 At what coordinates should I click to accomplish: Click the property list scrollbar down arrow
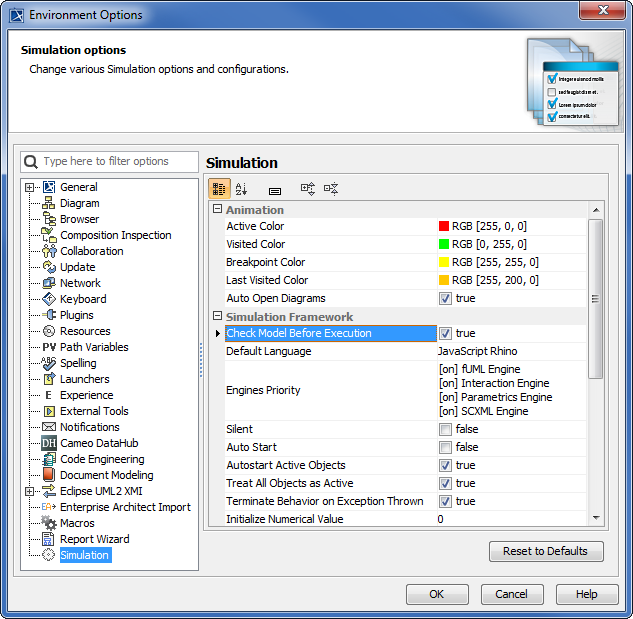pyautogui.click(x=596, y=518)
